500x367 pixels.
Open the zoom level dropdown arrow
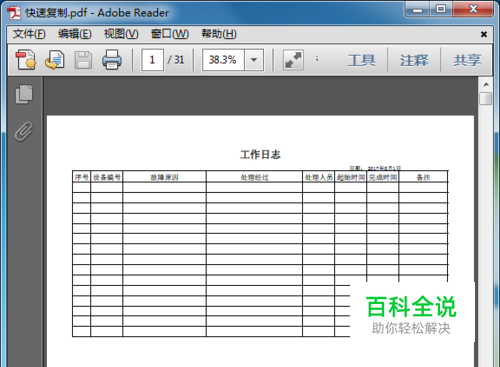coord(254,60)
